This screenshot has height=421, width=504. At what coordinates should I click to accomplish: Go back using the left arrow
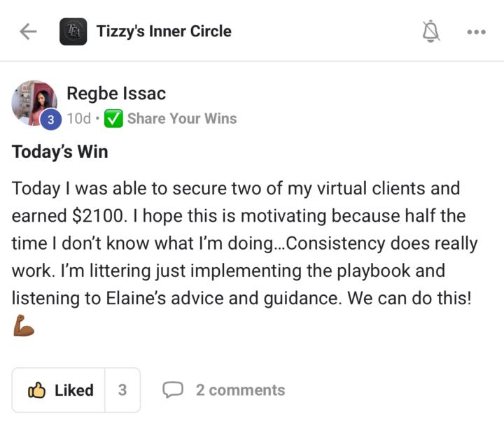click(x=28, y=31)
